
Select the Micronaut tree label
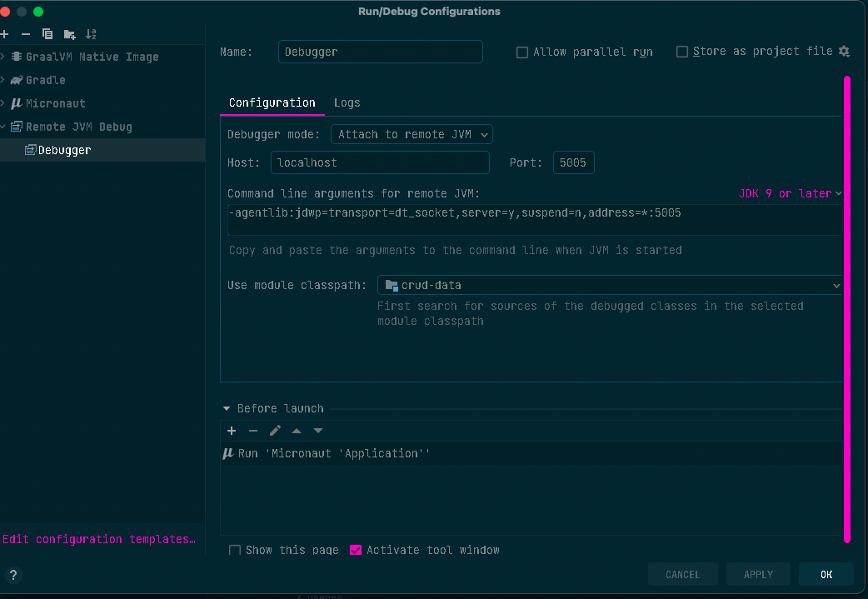click(55, 103)
